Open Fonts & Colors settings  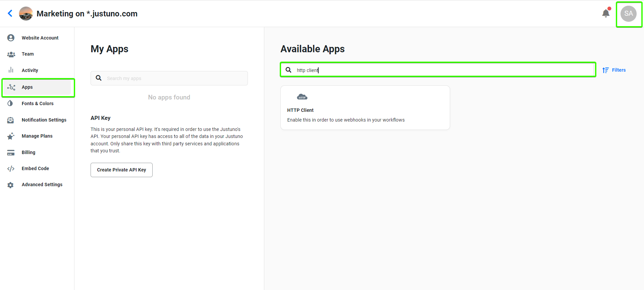(x=37, y=103)
